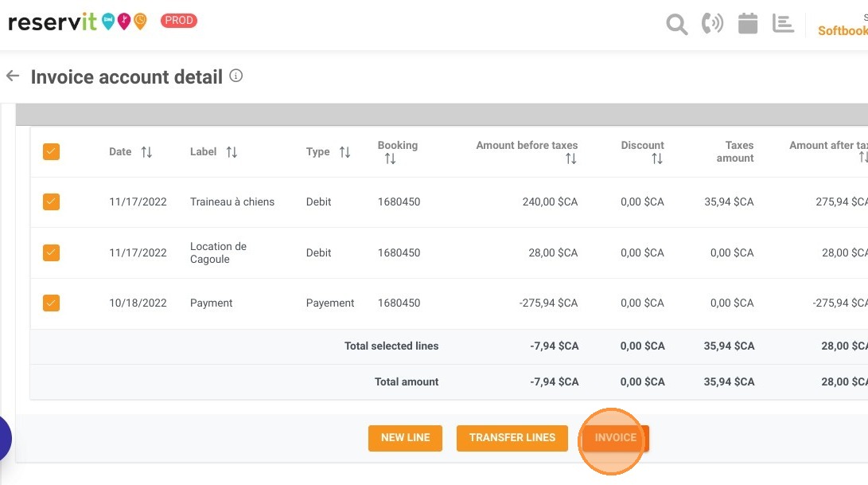The image size is (868, 485).
Task: Uncheck the Location de Cagoule line
Action: coord(51,252)
